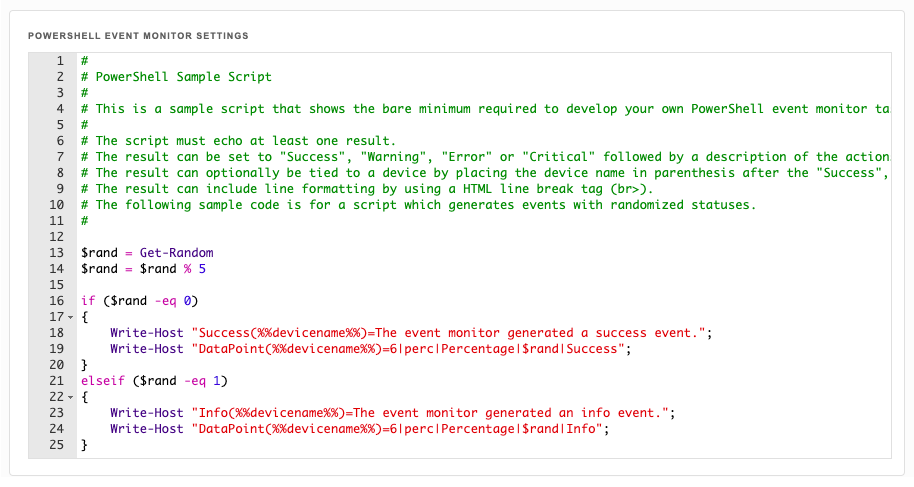
Task: Click line number 1 in the gutter
Action: [60, 61]
